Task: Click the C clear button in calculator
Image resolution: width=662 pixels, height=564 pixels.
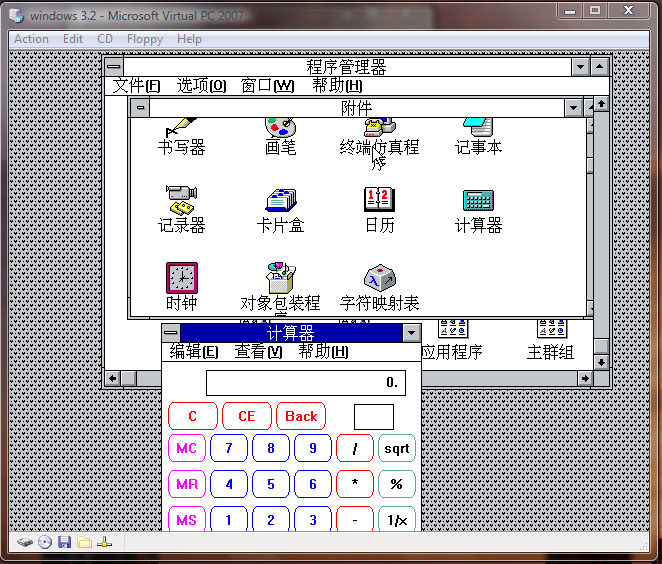Action: (193, 416)
